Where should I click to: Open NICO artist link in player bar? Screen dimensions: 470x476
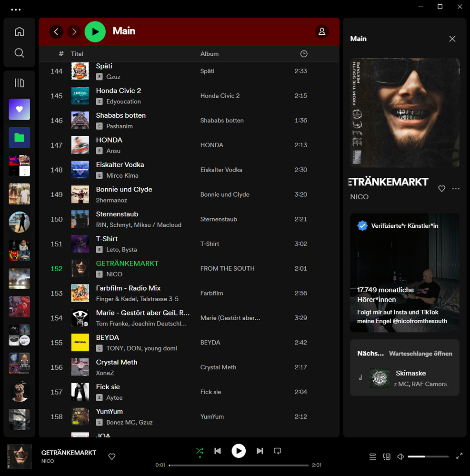point(48,461)
